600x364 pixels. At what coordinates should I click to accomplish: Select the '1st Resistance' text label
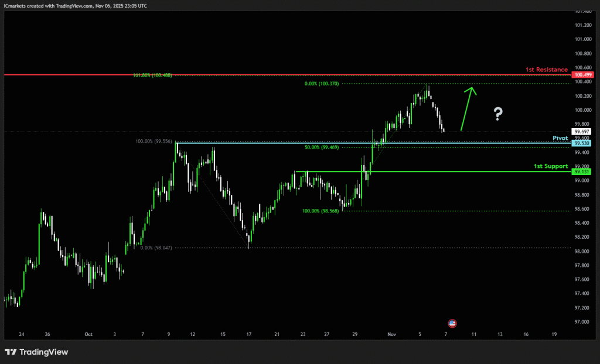(546, 70)
